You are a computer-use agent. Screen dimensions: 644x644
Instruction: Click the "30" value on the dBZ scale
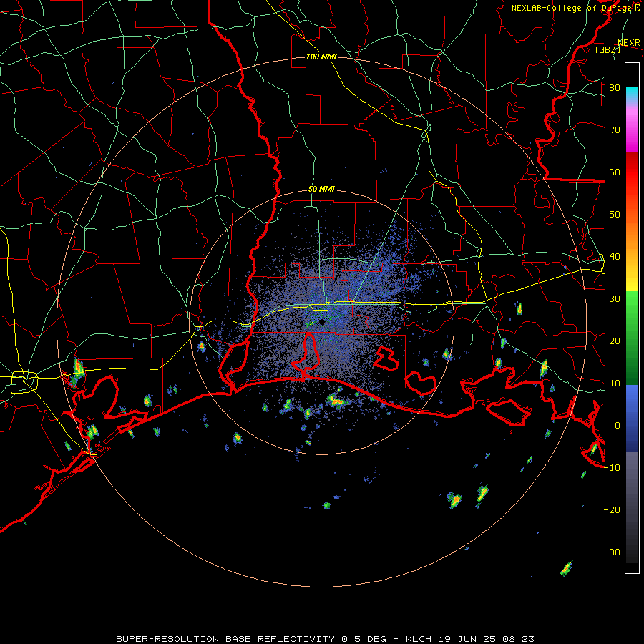coord(615,299)
